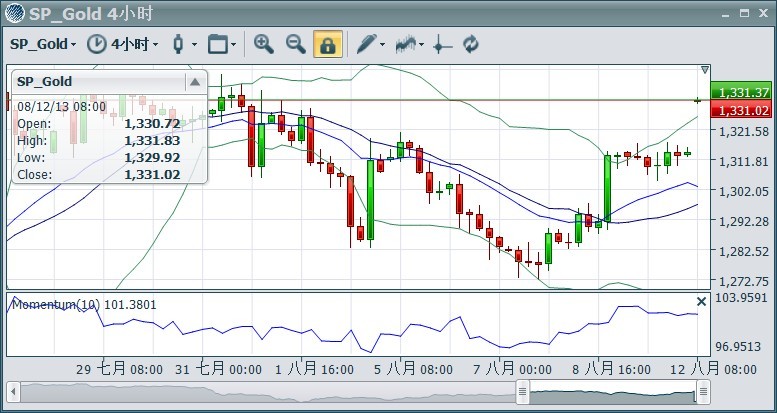Open the SP_Gold symbol dropdown
Image resolution: width=777 pixels, height=413 pixels.
(43, 44)
